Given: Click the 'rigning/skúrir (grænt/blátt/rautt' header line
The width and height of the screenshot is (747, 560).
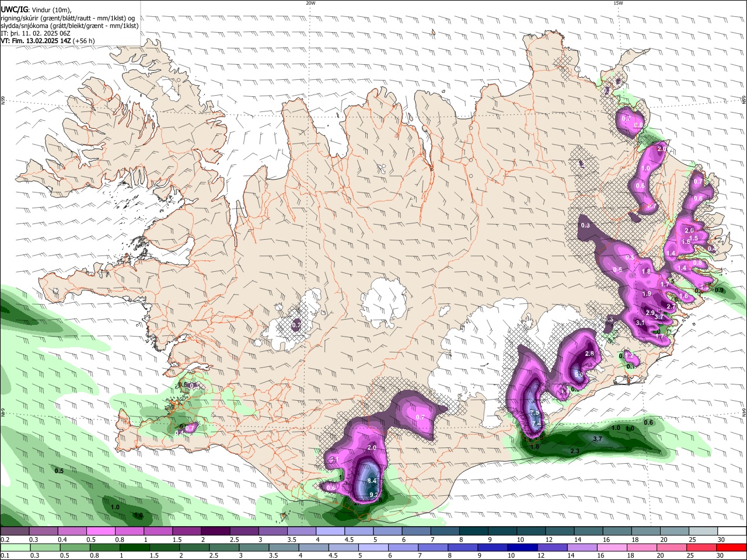Looking at the screenshot, I should click(x=67, y=17).
